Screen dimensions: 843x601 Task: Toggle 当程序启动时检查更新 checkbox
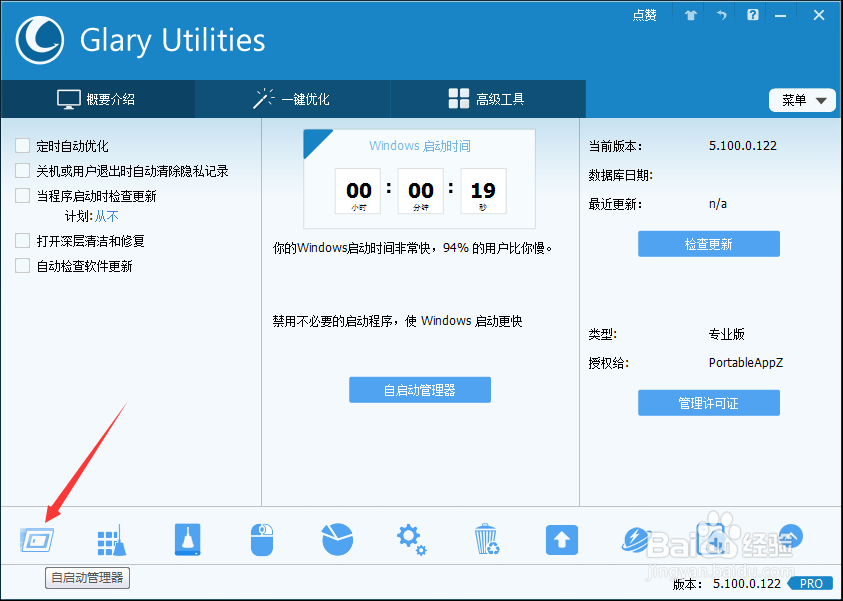tap(23, 195)
